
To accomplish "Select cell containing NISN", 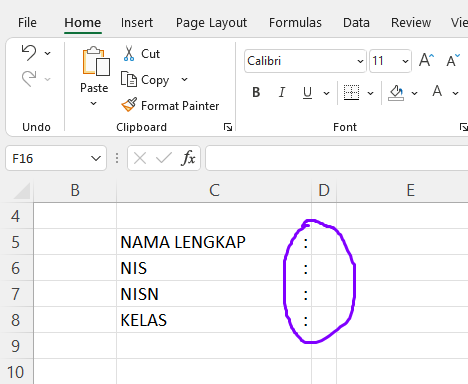I will [x=214, y=294].
